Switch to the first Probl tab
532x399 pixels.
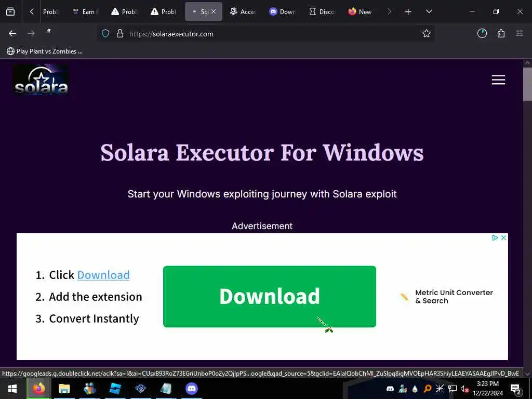click(50, 12)
